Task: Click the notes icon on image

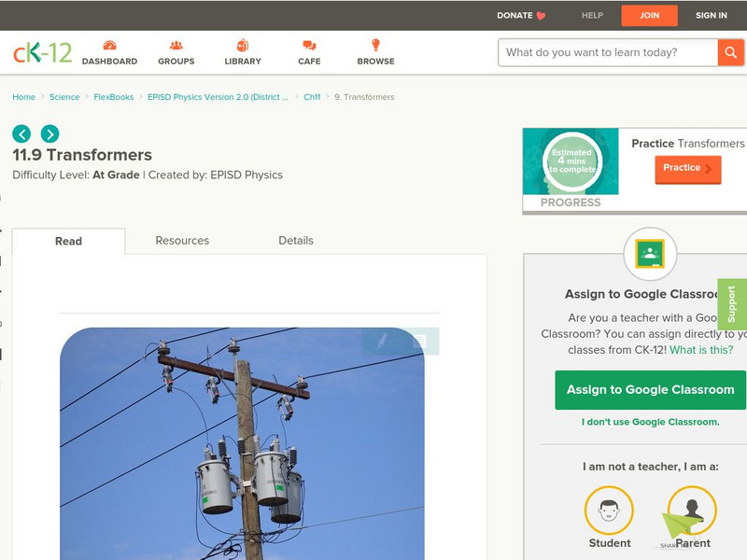Action: (419, 341)
